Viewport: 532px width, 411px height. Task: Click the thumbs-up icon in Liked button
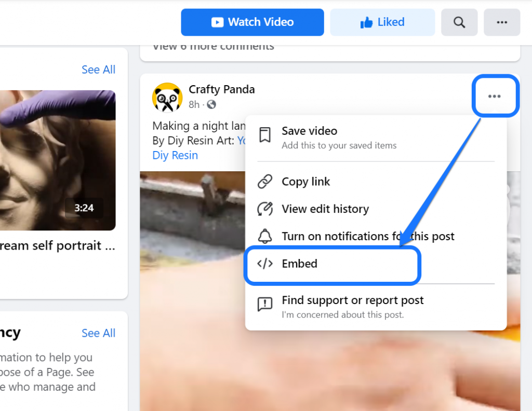pos(366,22)
